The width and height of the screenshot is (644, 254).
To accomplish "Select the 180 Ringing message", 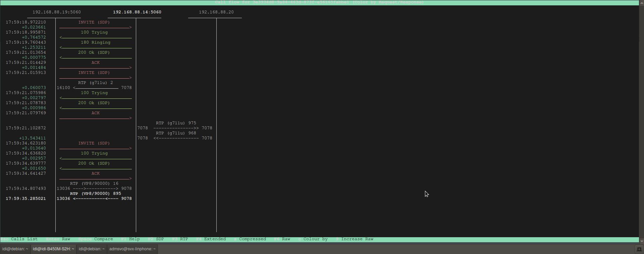I will click(x=95, y=43).
